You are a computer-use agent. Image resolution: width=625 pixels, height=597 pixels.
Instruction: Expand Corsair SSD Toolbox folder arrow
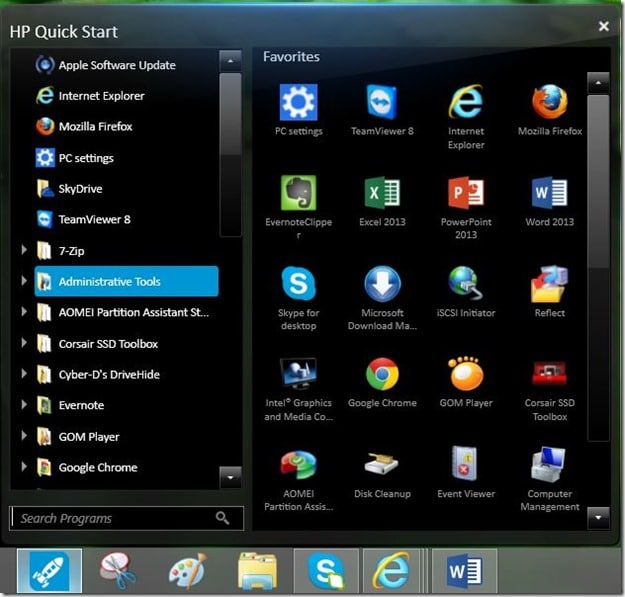point(24,342)
